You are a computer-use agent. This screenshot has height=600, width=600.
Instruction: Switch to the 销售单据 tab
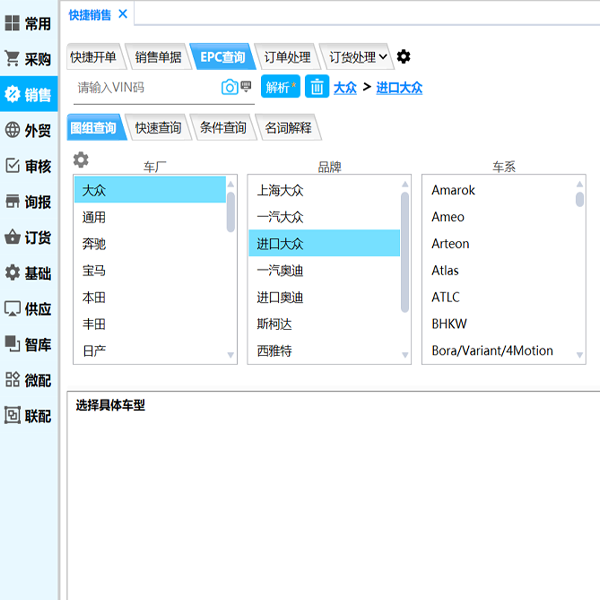[x=158, y=57]
